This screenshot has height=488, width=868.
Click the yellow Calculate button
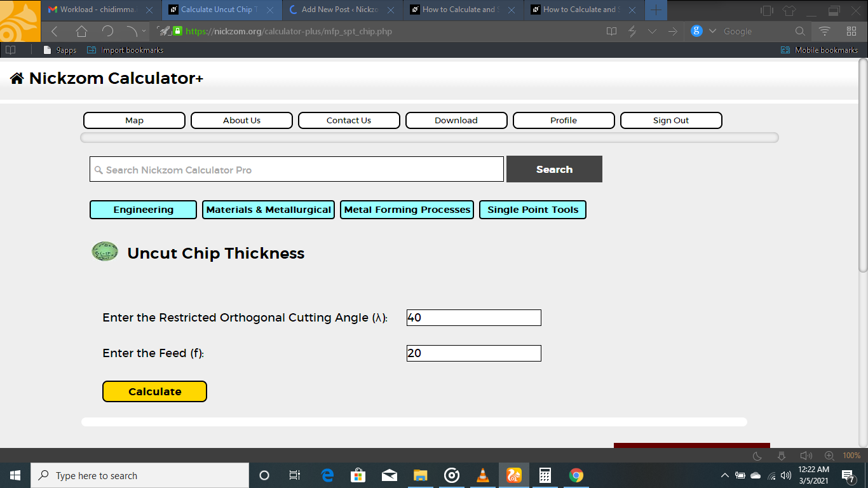coord(154,391)
